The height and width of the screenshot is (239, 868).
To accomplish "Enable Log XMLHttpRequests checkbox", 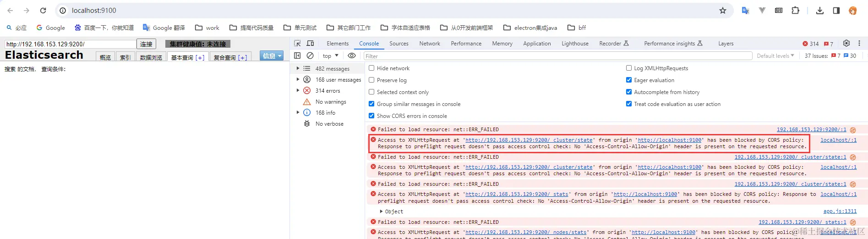I will (629, 68).
